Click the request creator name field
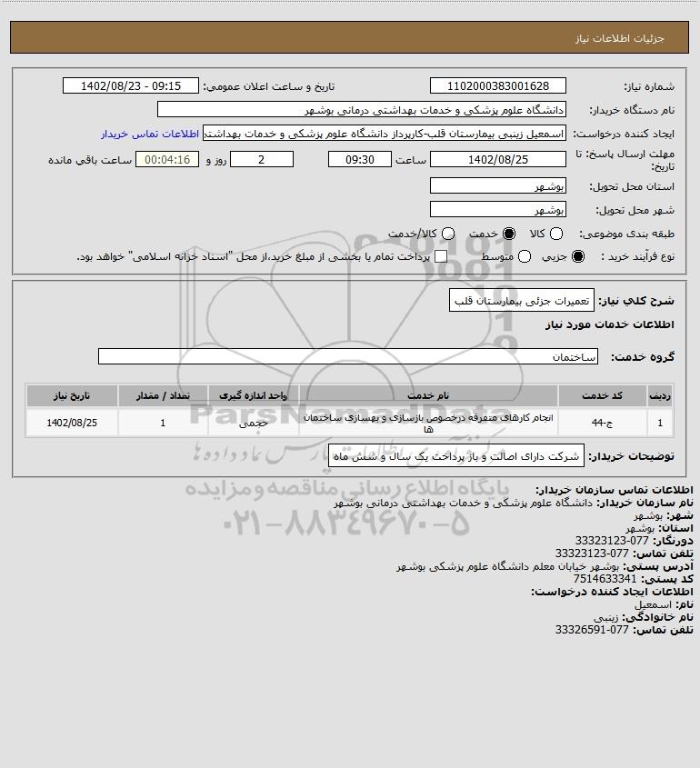This screenshot has width=700, height=768. pyautogui.click(x=385, y=134)
